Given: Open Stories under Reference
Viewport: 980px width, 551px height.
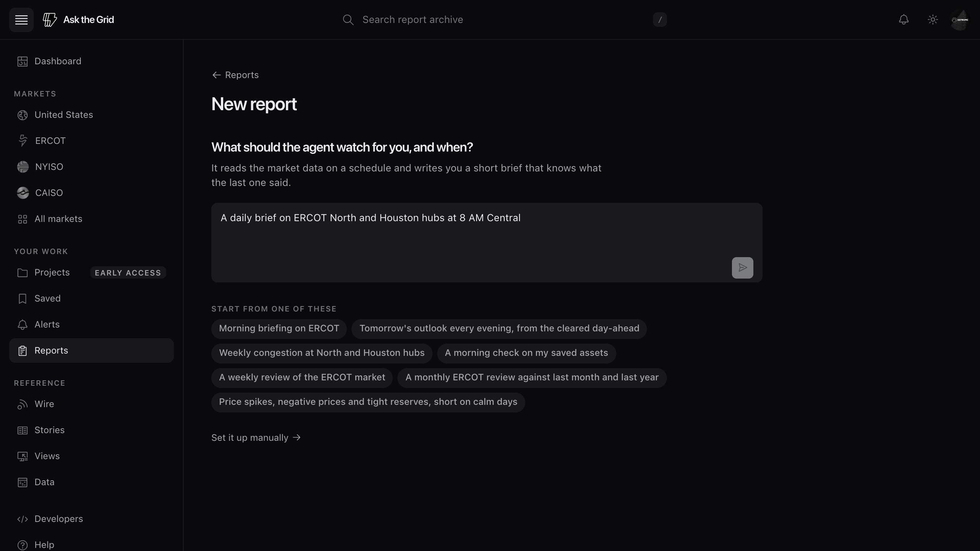Looking at the screenshot, I should (91, 430).
